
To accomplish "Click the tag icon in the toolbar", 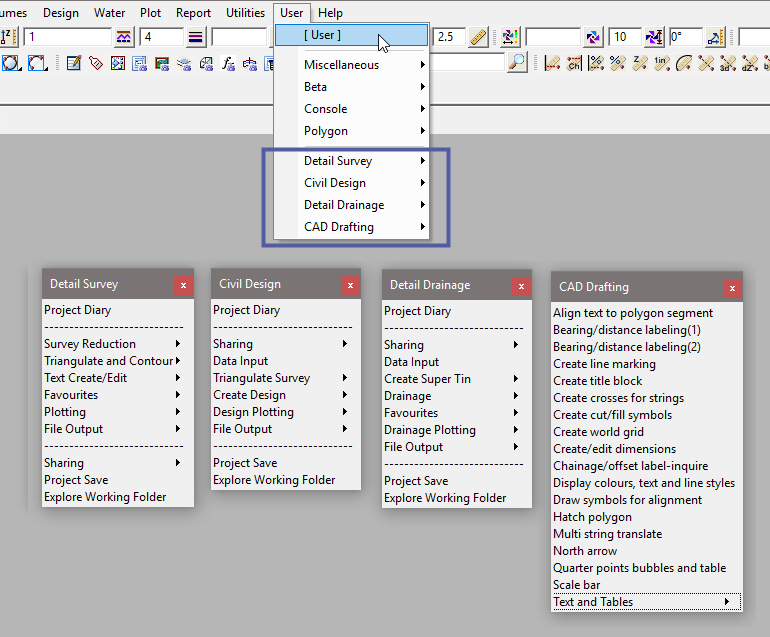I will point(96,63).
